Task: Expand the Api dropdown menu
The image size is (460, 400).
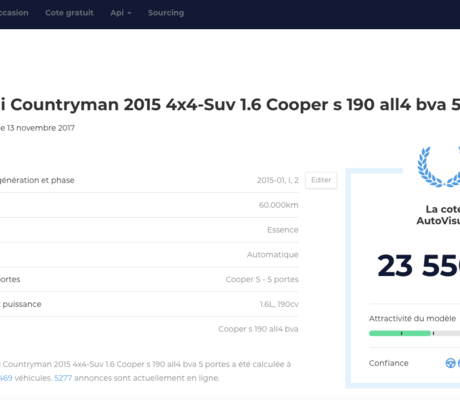Action: (x=121, y=13)
